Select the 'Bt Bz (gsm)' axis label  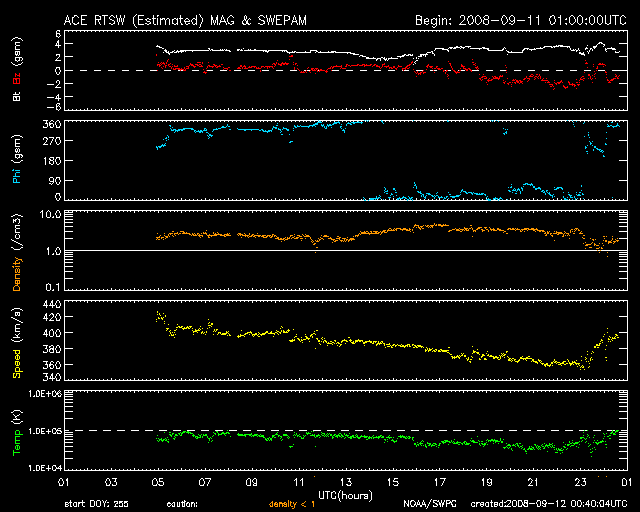coord(17,70)
